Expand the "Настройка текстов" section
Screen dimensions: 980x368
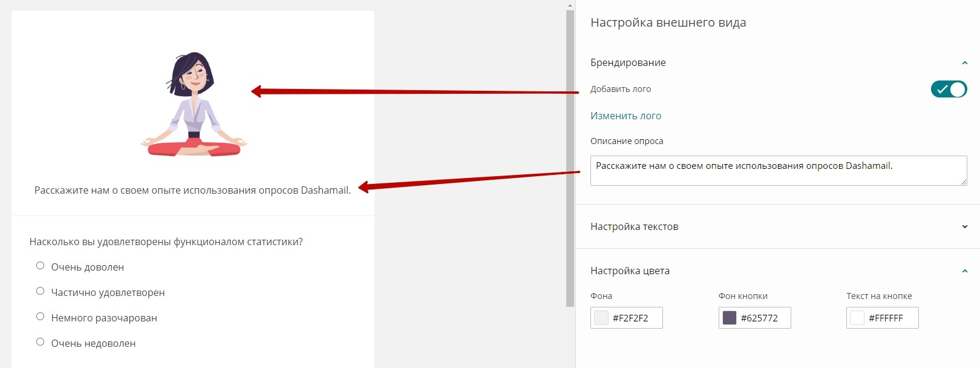click(x=964, y=227)
